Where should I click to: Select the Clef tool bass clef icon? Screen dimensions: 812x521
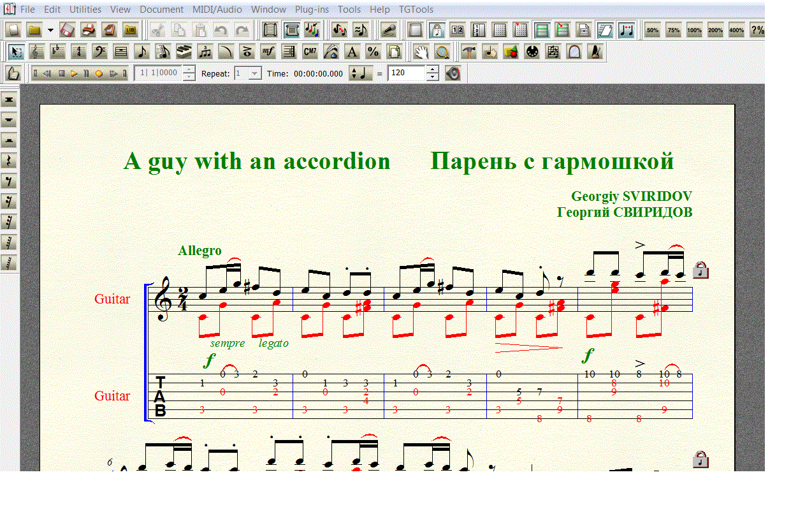tap(99, 52)
